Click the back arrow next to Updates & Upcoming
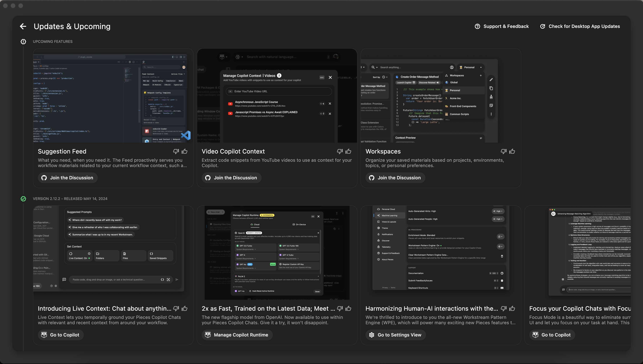The width and height of the screenshot is (643, 364). 23,26
